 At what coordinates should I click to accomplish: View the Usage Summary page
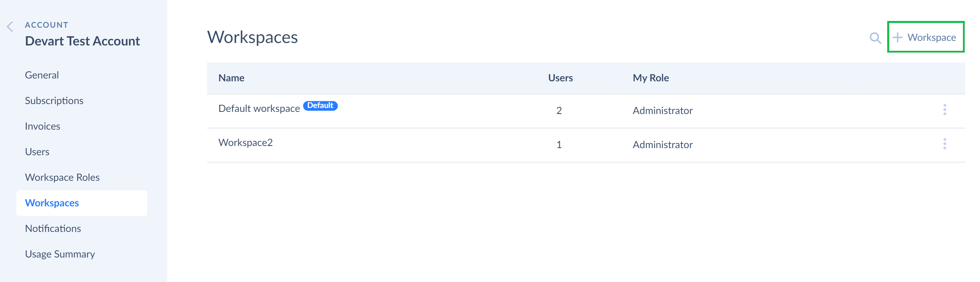60,254
